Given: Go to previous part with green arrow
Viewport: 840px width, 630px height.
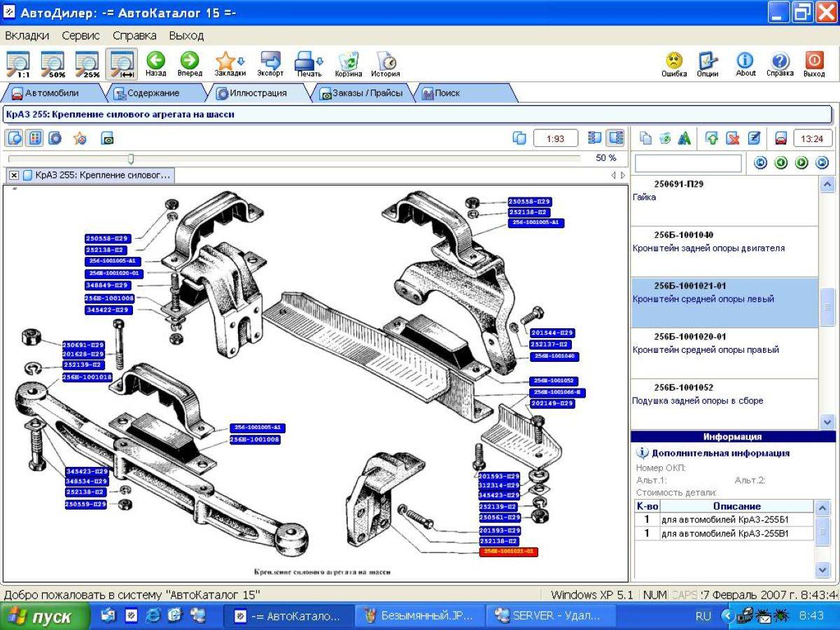Looking at the screenshot, I should [781, 163].
